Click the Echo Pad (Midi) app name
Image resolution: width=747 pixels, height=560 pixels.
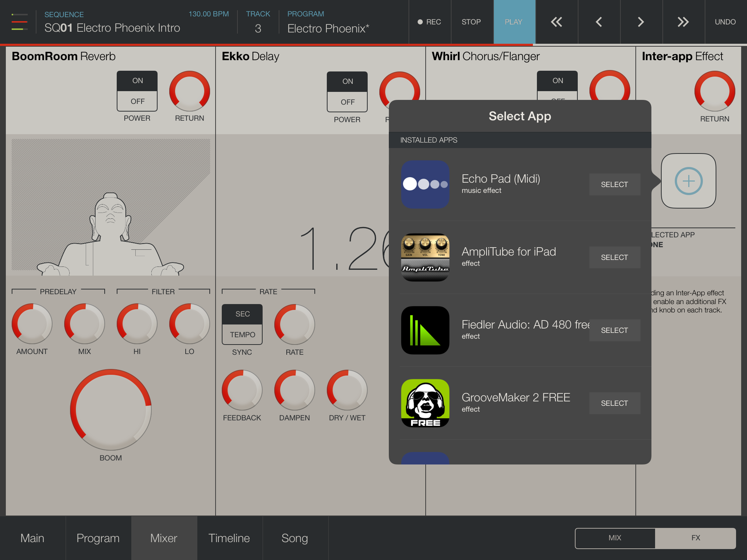point(501,179)
